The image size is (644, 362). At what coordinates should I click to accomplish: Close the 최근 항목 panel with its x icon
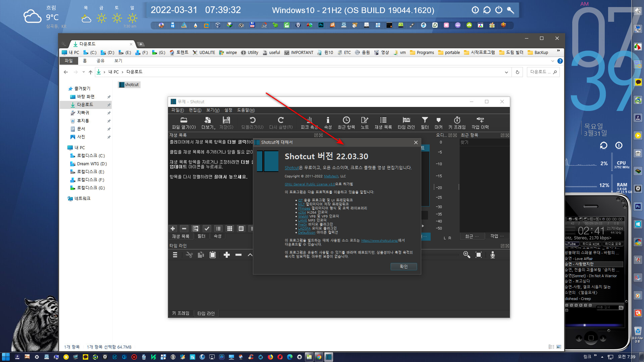point(507,135)
